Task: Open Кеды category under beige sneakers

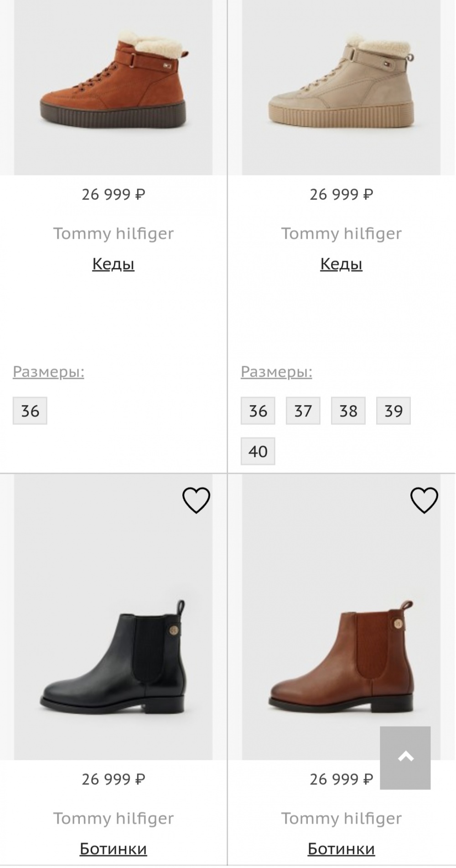Action: coord(341,263)
